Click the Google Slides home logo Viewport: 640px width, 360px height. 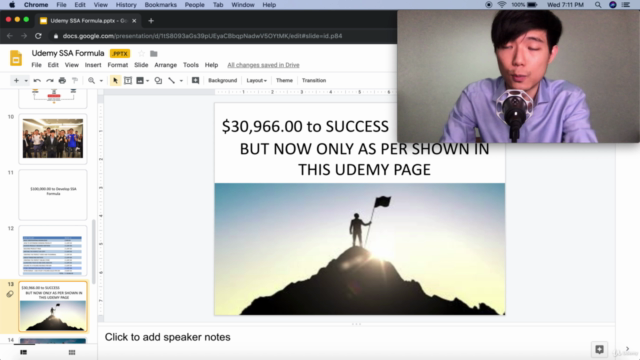[16, 58]
